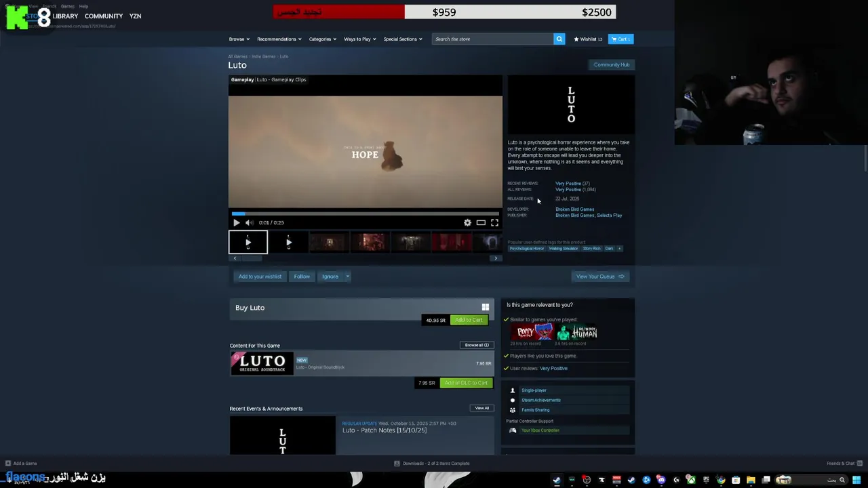Click Browse all DLC button
Screen dimensions: 868x488
477,345
